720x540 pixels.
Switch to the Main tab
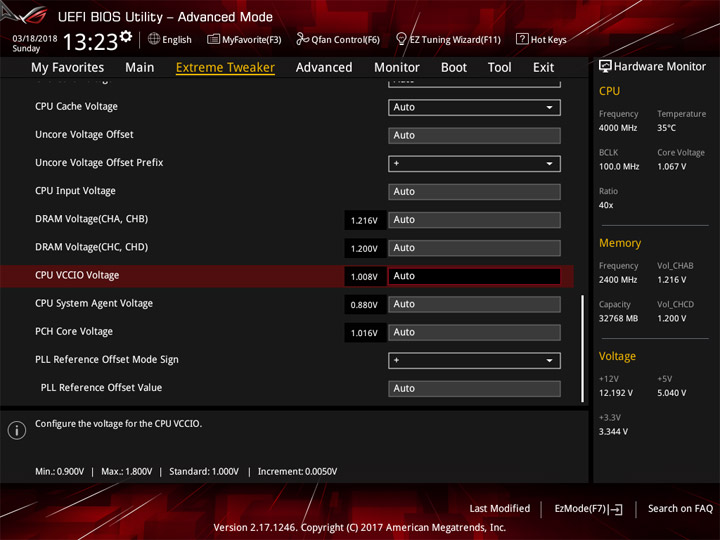pyautogui.click(x=140, y=68)
